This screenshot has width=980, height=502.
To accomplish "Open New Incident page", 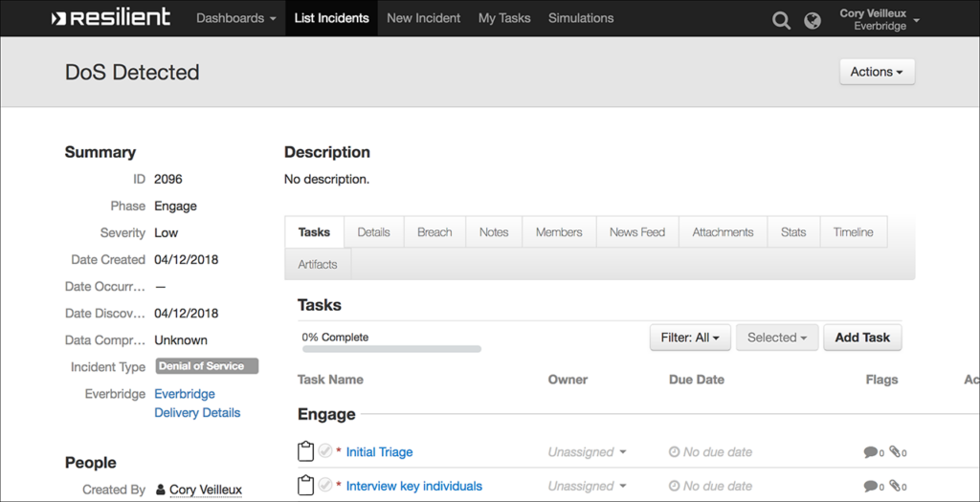I will click(424, 18).
